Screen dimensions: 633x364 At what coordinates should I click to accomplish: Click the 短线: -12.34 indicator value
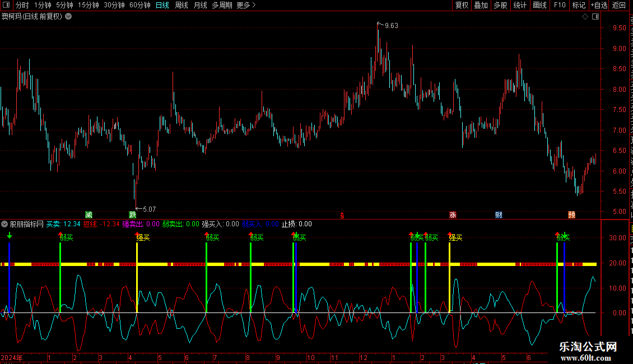click(x=101, y=224)
